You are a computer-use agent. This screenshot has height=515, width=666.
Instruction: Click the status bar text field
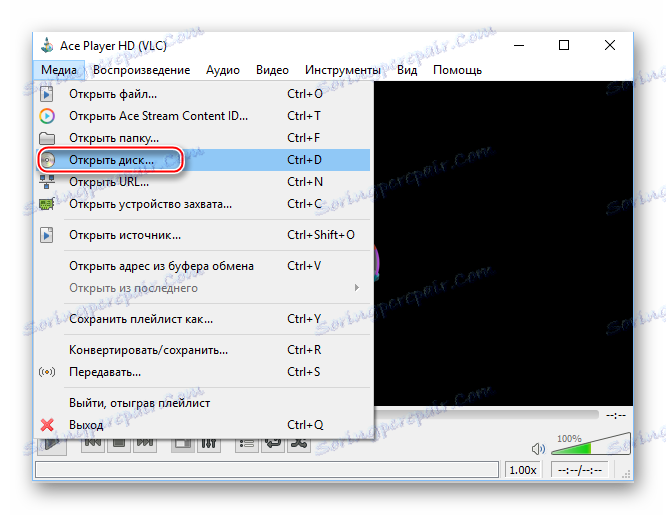pos(267,470)
